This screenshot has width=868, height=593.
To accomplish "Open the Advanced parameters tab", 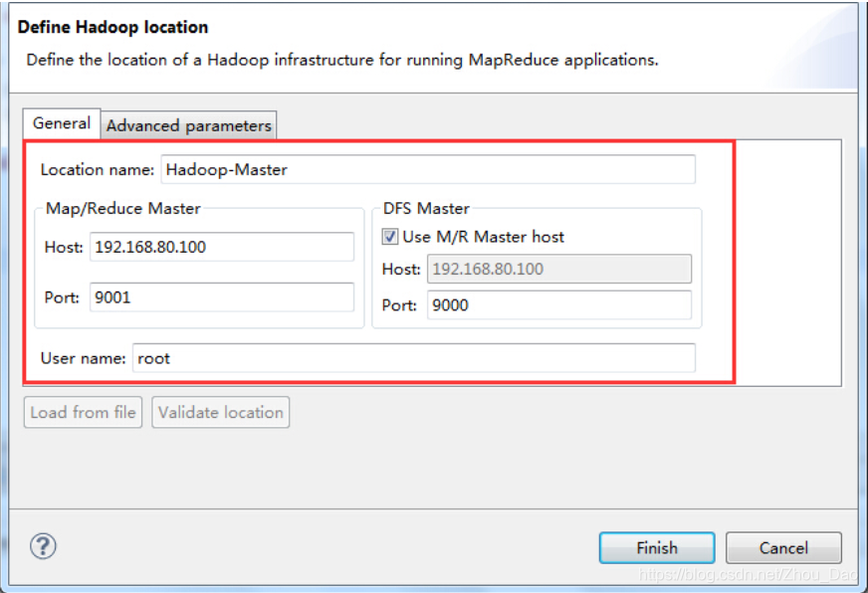I will (x=188, y=125).
